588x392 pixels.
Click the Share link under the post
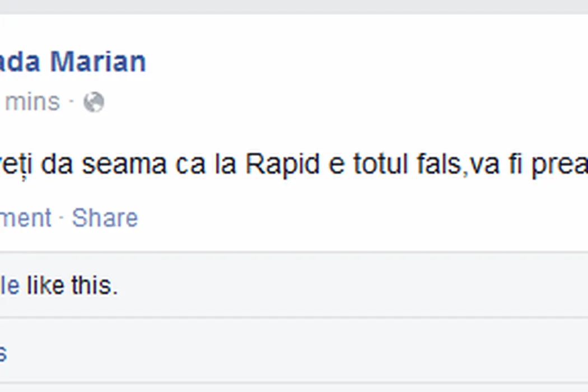click(105, 218)
